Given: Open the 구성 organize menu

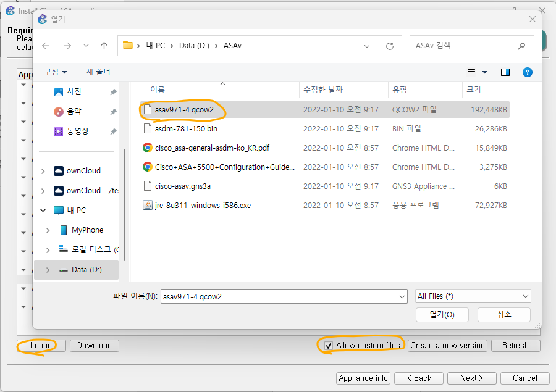Looking at the screenshot, I should [x=56, y=72].
